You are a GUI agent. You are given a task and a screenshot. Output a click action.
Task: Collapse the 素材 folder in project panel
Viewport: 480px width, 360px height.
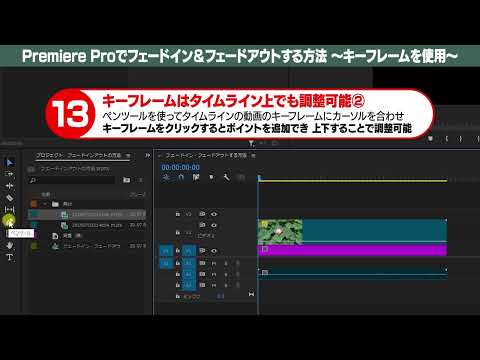(x=45, y=204)
